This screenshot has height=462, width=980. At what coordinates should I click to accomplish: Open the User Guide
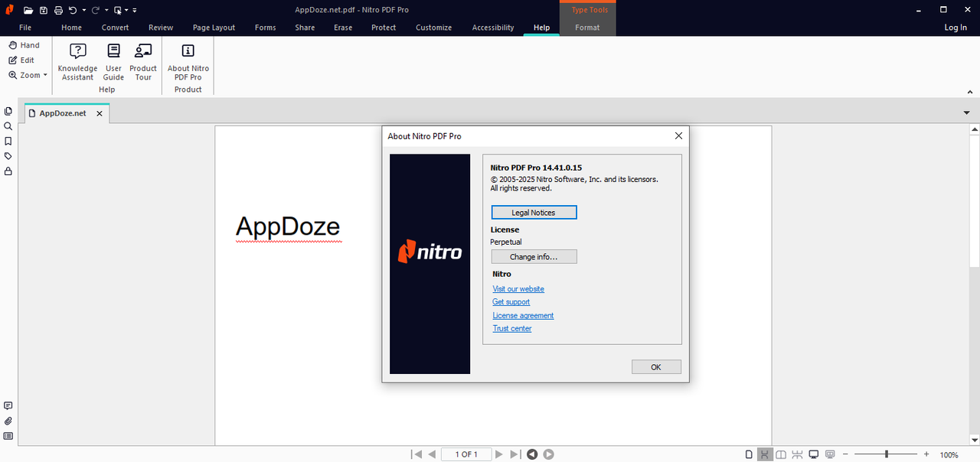[113, 61]
